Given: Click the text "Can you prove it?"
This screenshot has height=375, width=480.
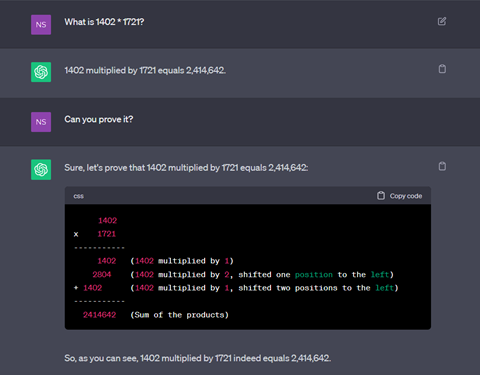Looking at the screenshot, I should 99,119.
